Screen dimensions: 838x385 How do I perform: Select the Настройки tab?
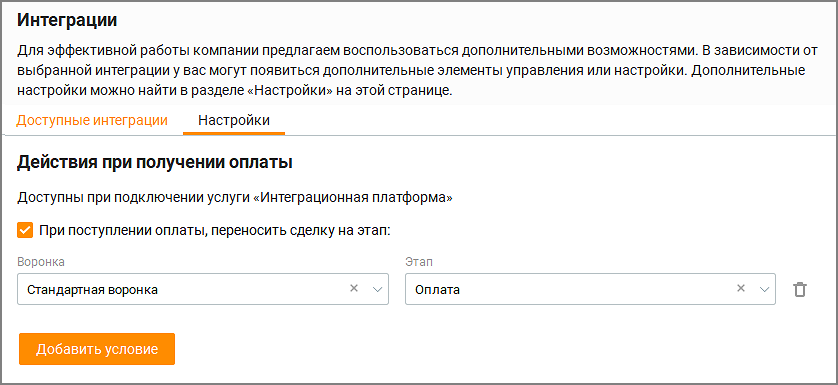point(234,120)
